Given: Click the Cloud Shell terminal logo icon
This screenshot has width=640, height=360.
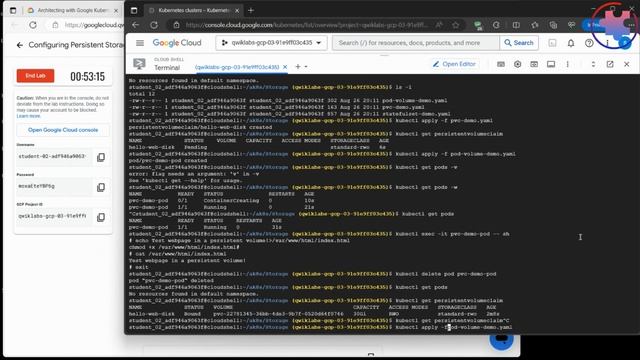Looking at the screenshot, I should [139, 64].
